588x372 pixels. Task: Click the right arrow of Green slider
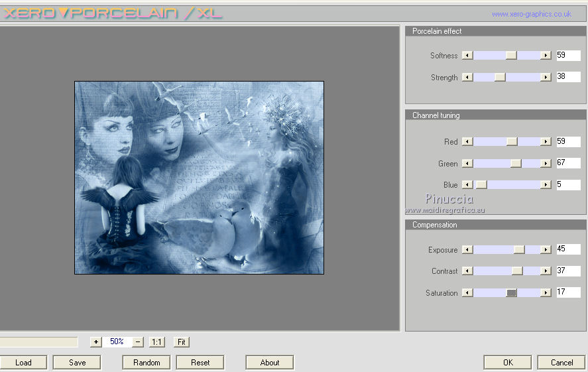[x=546, y=163]
